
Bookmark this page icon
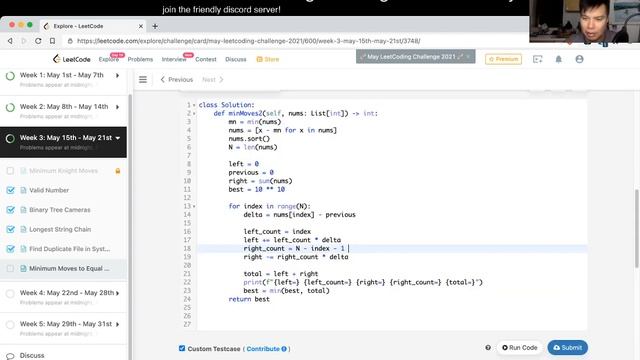(x=52, y=41)
